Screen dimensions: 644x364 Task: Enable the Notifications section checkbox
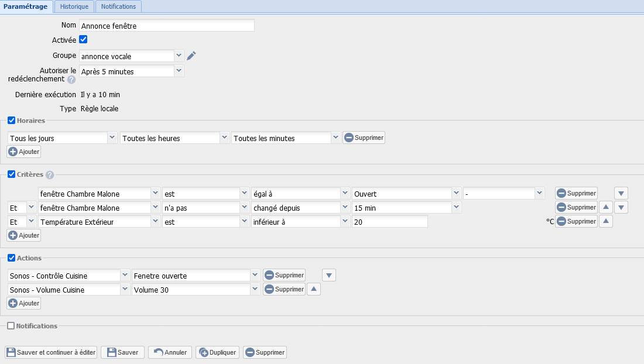pyautogui.click(x=11, y=326)
